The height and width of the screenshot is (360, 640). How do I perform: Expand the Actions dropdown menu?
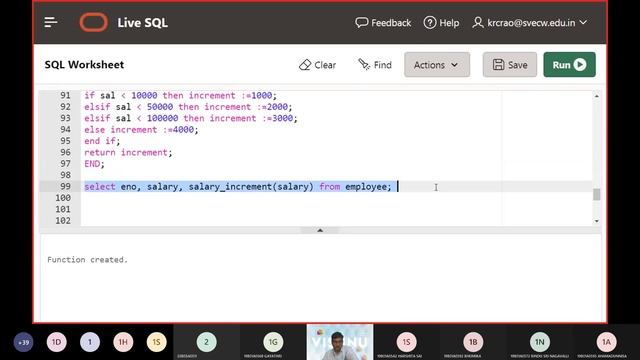coord(437,64)
